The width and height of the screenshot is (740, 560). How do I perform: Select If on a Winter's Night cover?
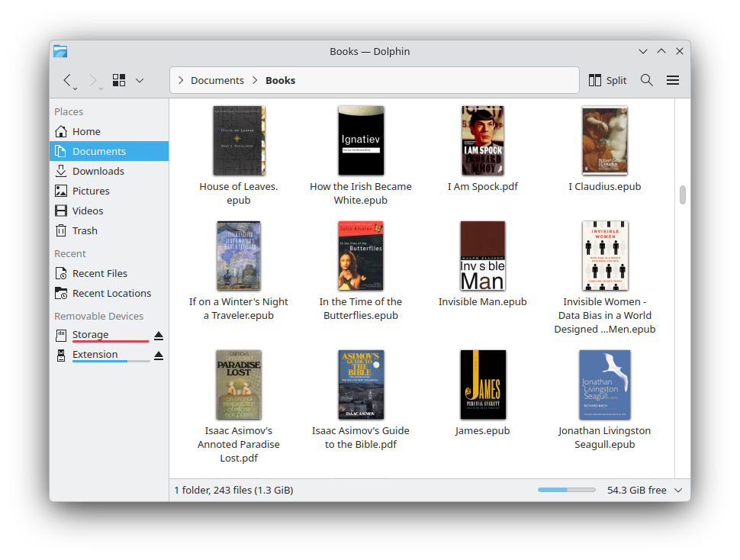tap(239, 256)
